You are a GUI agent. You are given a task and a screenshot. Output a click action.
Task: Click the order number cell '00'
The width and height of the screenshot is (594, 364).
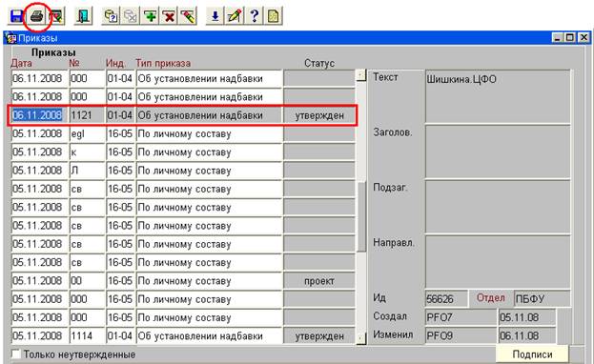click(x=87, y=281)
